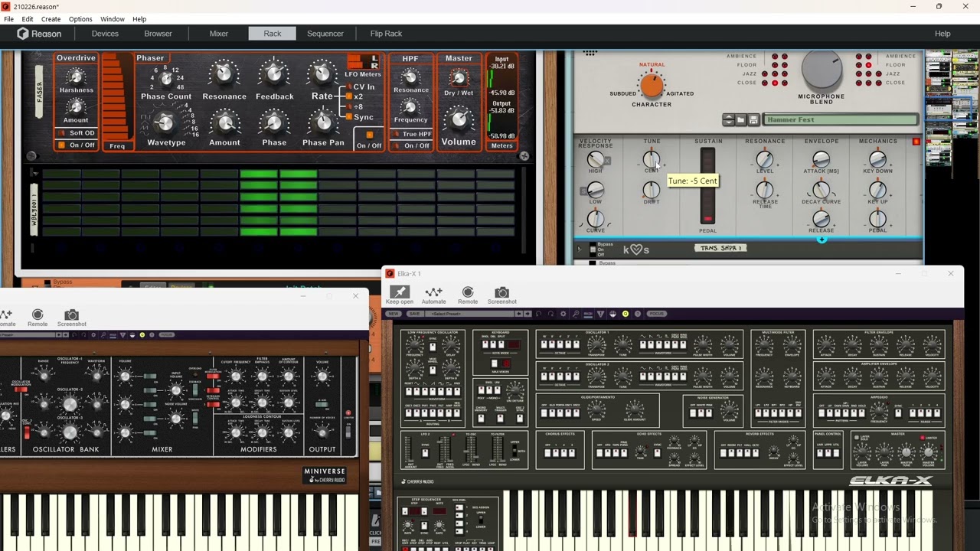Toggle Bypass/On/Off switch on Trns Shpr

click(593, 250)
